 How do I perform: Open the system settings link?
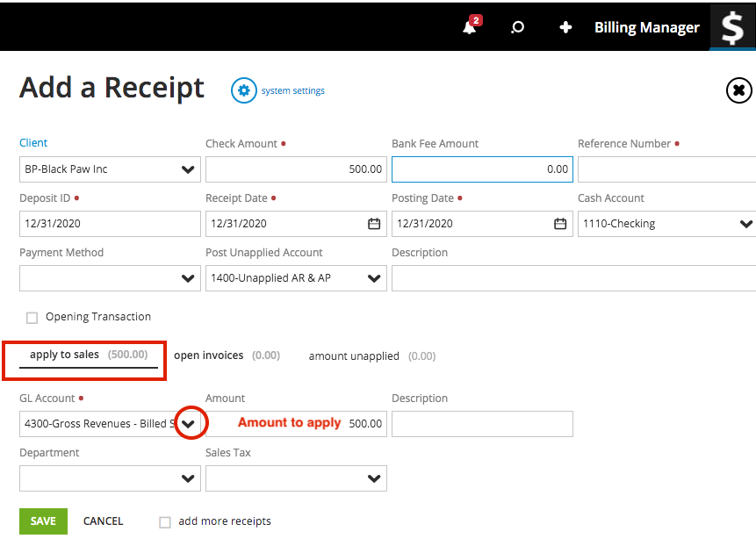(293, 90)
